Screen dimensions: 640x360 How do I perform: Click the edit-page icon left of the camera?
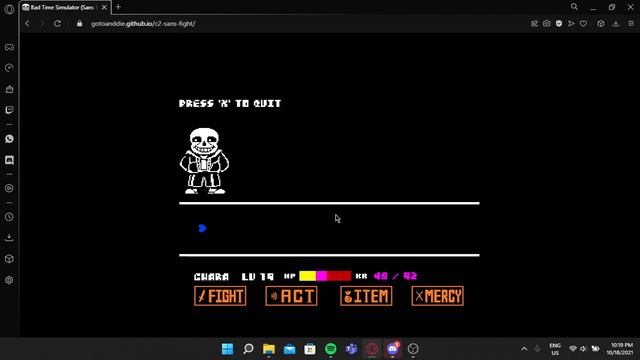pyautogui.click(x=534, y=24)
